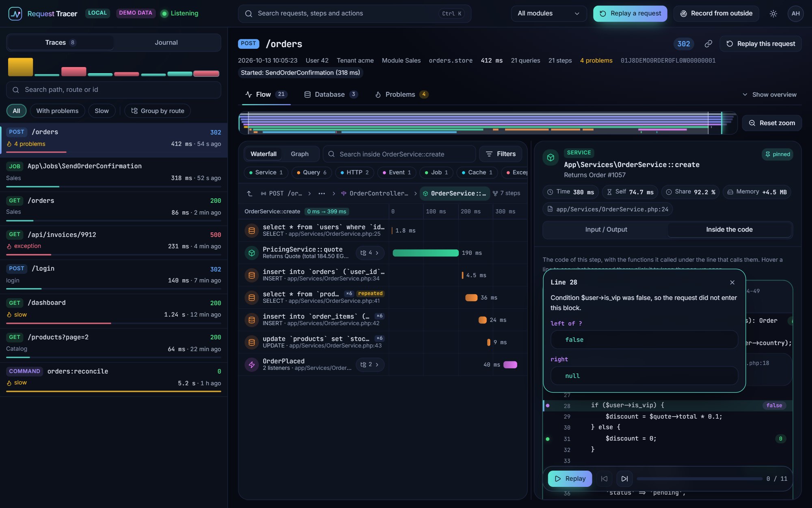Copy request link via chain icon

(708, 43)
